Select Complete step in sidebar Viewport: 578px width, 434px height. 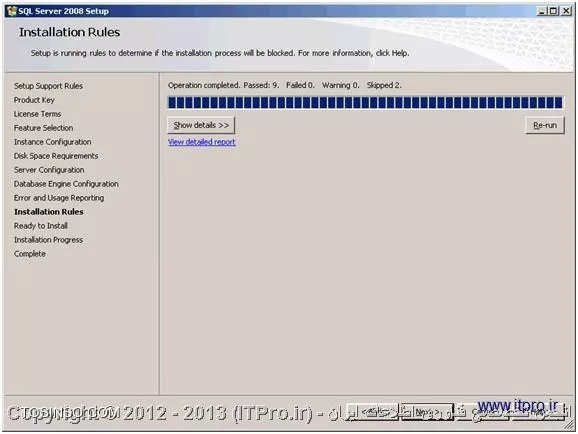point(30,254)
